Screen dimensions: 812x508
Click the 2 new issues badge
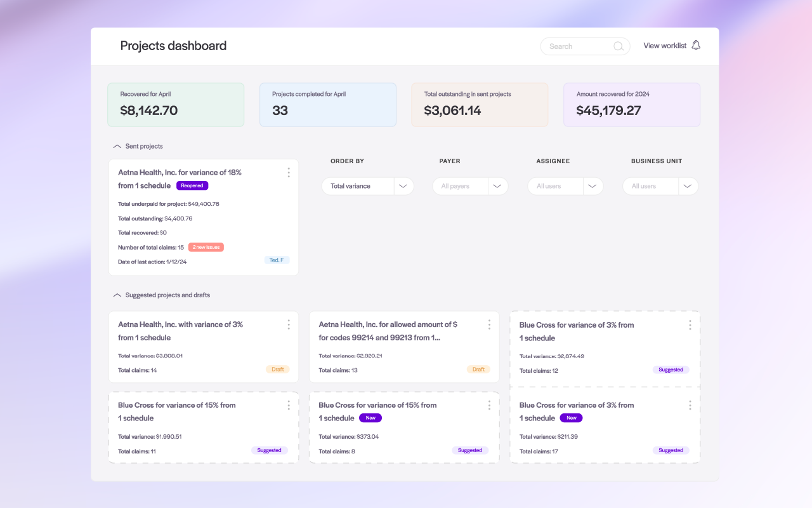coord(206,247)
